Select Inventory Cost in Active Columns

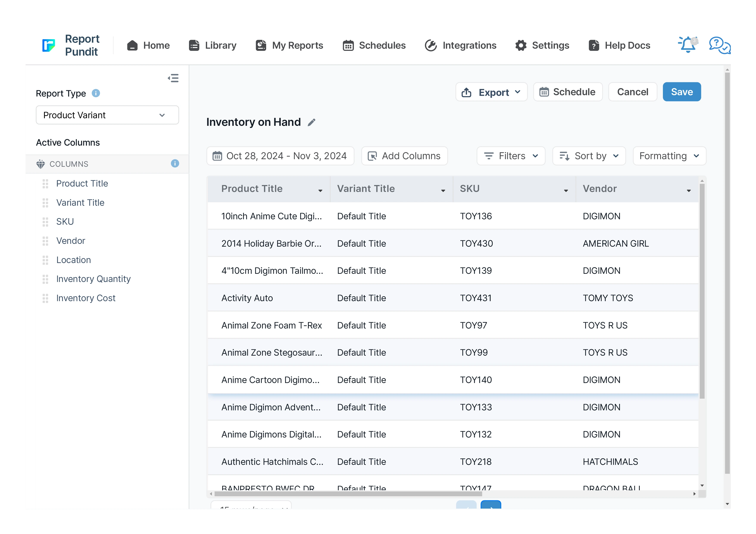click(86, 298)
